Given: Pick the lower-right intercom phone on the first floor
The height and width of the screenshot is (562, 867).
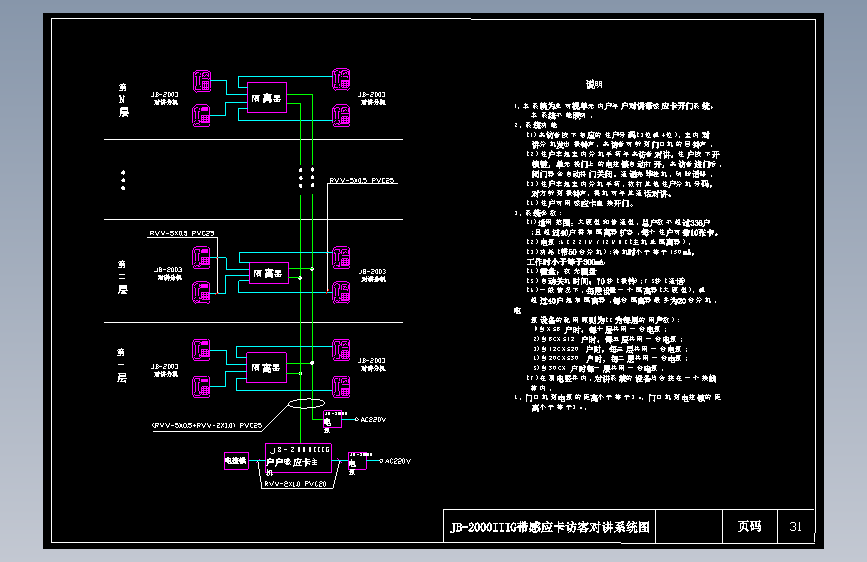Looking at the screenshot, I should tap(341, 387).
